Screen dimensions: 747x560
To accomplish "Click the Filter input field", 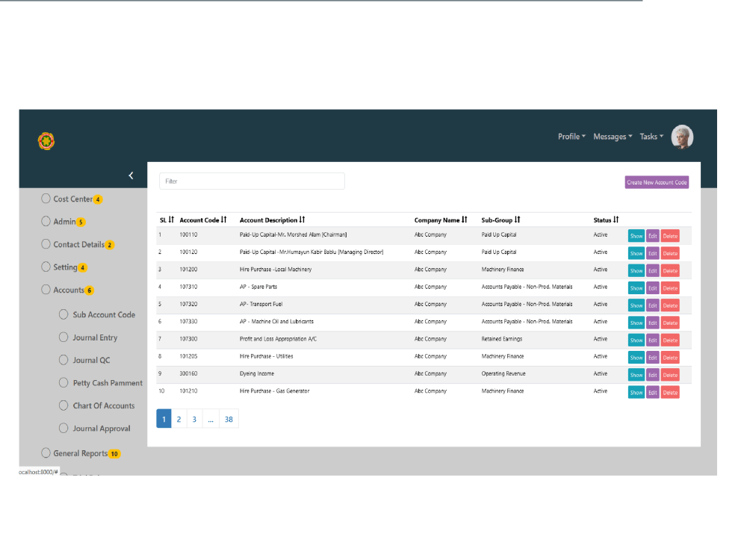I will pyautogui.click(x=252, y=181).
